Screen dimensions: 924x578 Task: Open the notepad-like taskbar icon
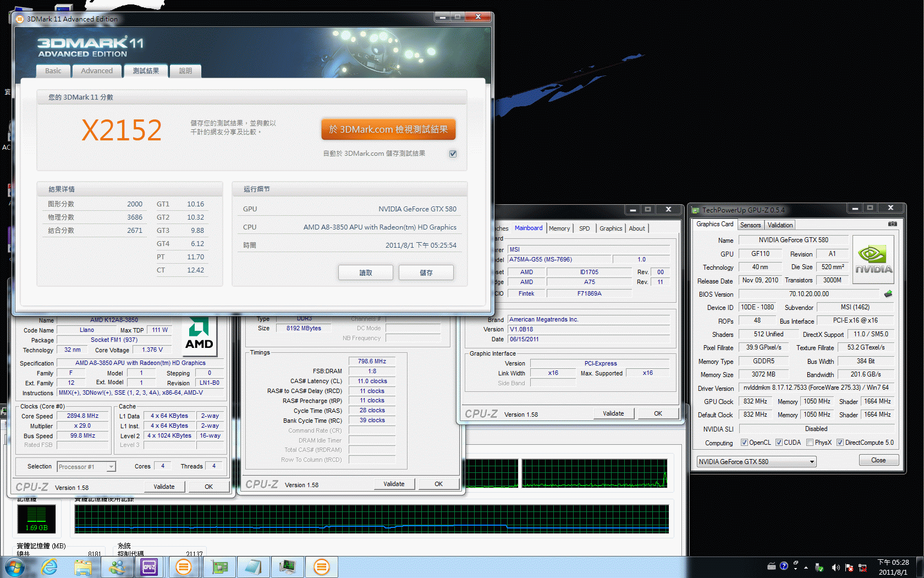(x=254, y=567)
